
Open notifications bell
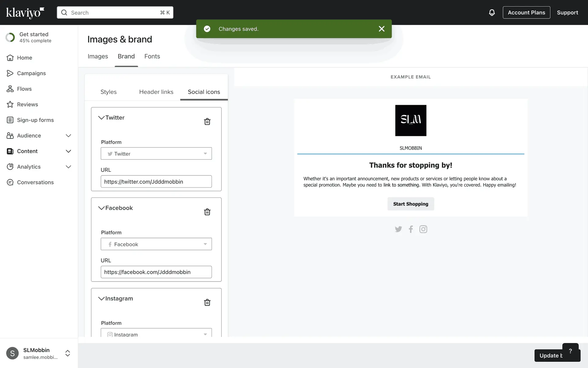pos(492,13)
